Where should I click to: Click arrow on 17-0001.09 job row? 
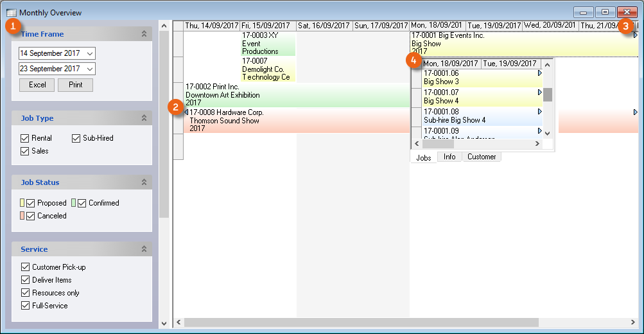click(540, 131)
